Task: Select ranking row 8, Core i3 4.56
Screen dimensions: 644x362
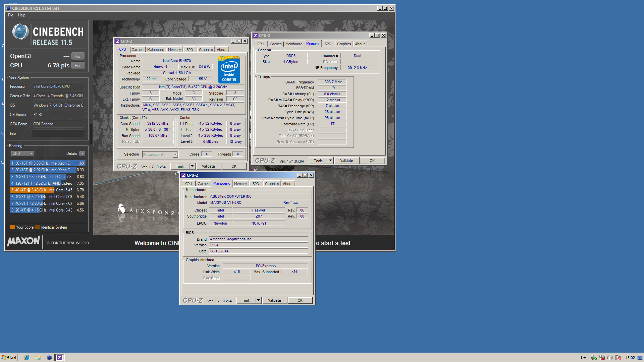Action: pos(48,210)
